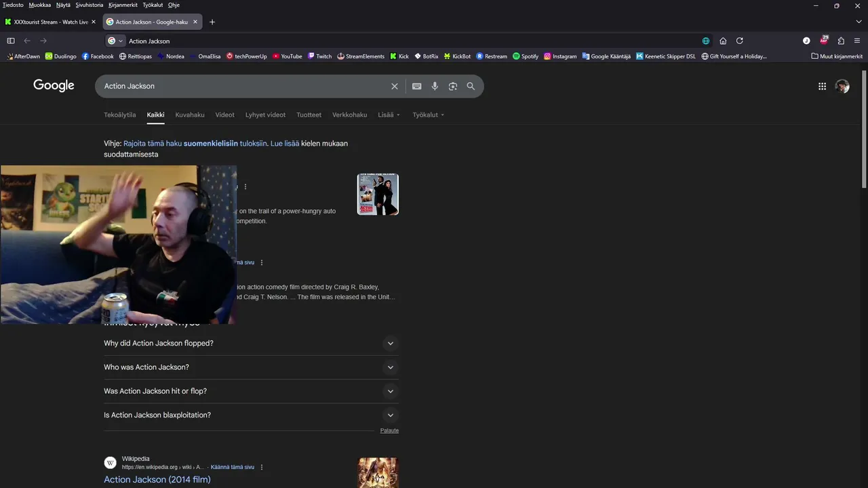Expand 'Was Action Jackson hit or flop?'

(x=251, y=391)
